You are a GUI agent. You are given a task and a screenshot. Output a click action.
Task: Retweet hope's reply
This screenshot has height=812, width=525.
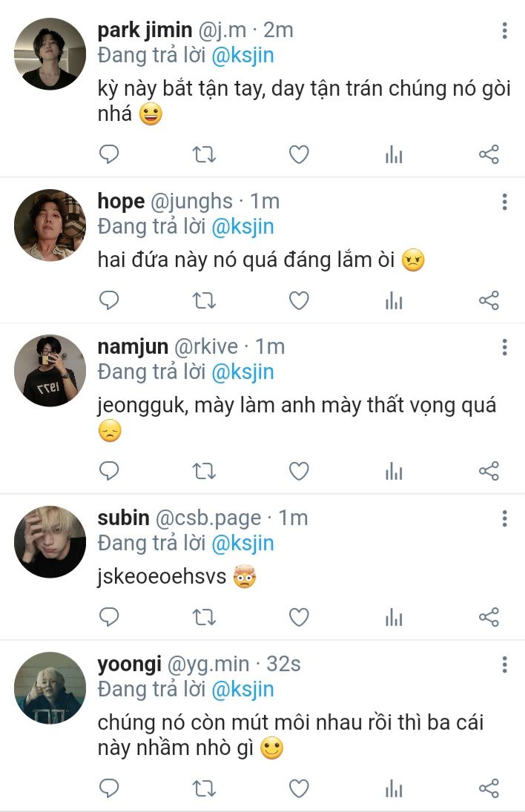point(204,300)
